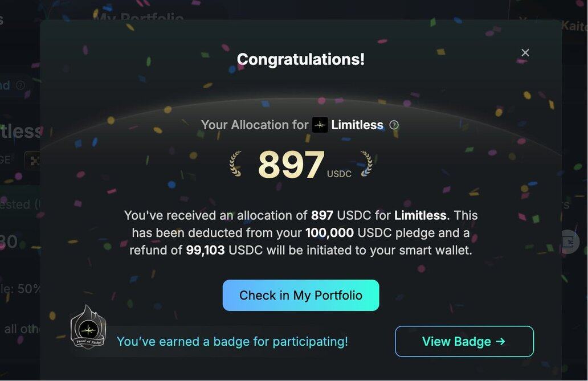Viewport: 588px width, 381px height.
Task: Click the Your Allocation for label
Action: pyautogui.click(x=255, y=125)
